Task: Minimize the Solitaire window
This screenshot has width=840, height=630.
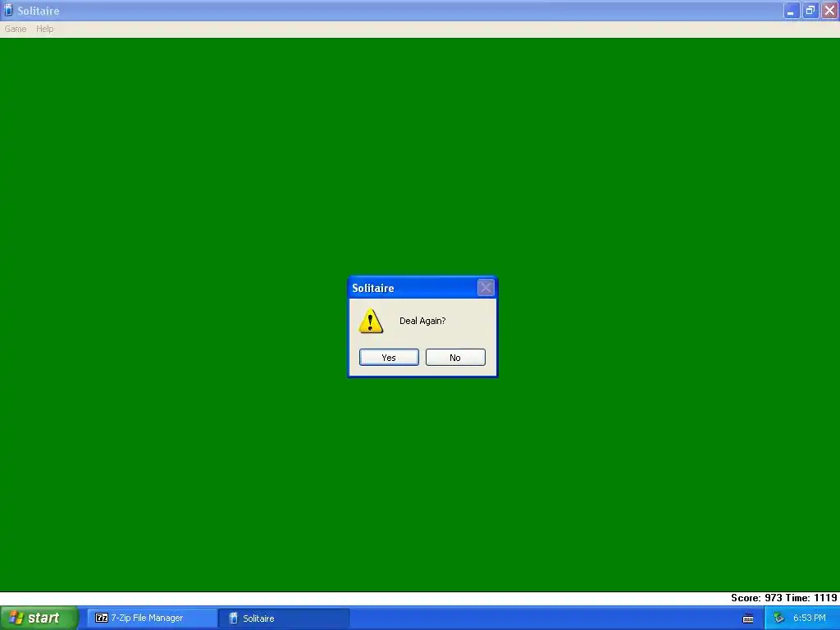Action: 792,11
